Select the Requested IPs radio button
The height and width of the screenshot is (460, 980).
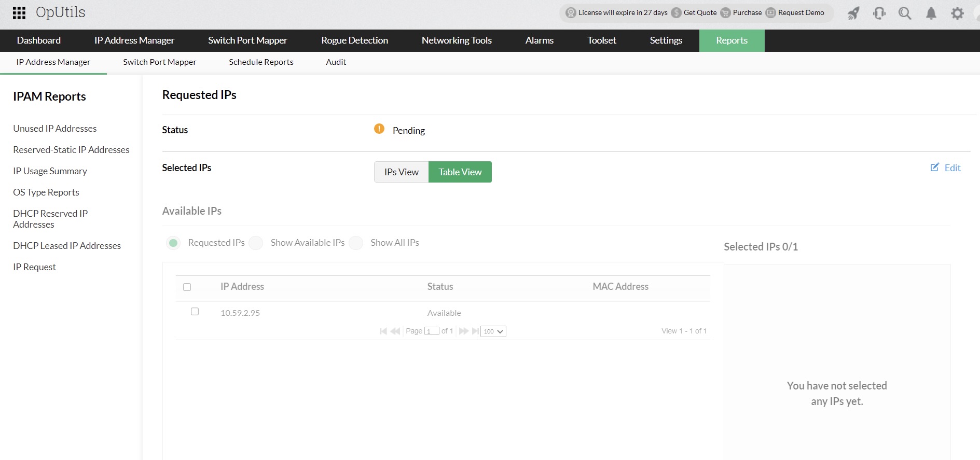pyautogui.click(x=173, y=243)
